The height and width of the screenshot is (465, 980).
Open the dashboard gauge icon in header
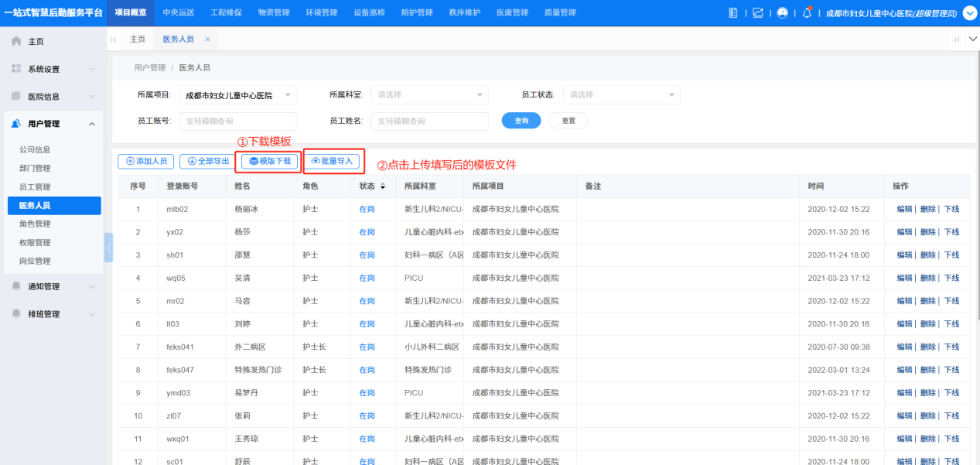pos(783,12)
